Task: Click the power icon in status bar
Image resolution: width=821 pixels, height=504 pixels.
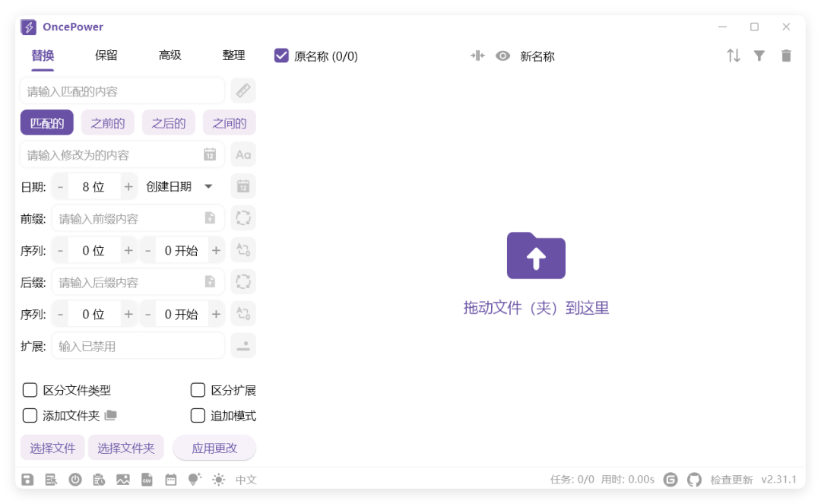Action: pos(75,480)
